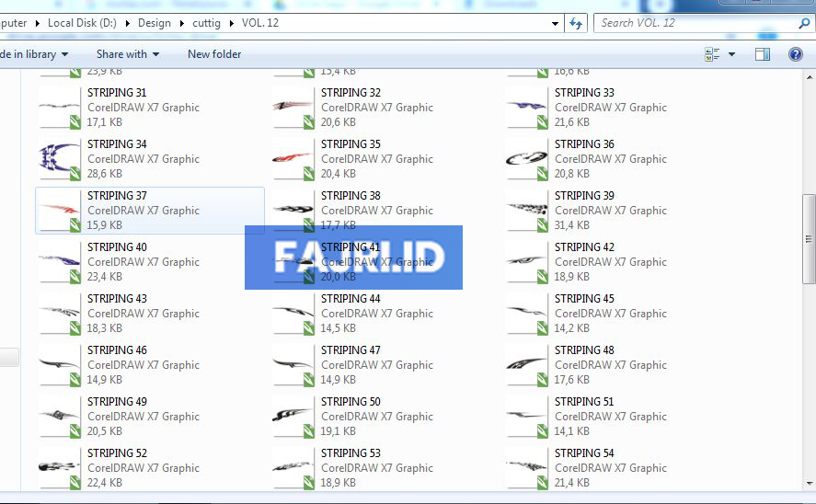This screenshot has width=816, height=504.
Task: Click the change view icon
Action: click(712, 54)
